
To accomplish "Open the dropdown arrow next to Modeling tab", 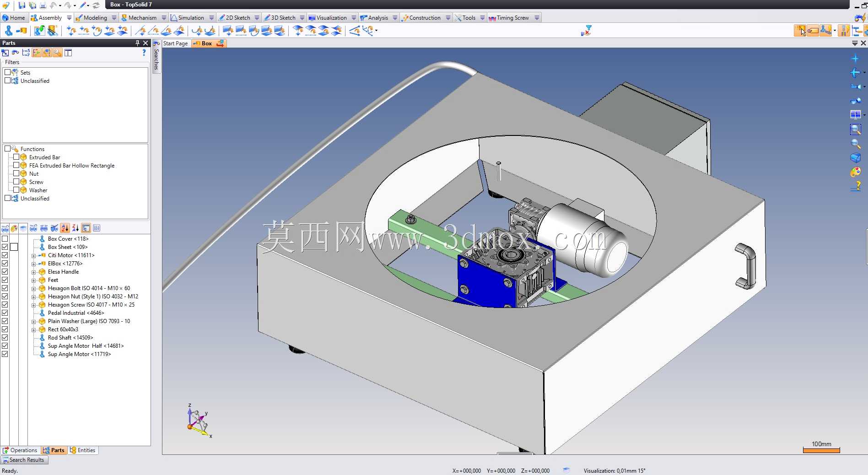I will click(x=114, y=18).
